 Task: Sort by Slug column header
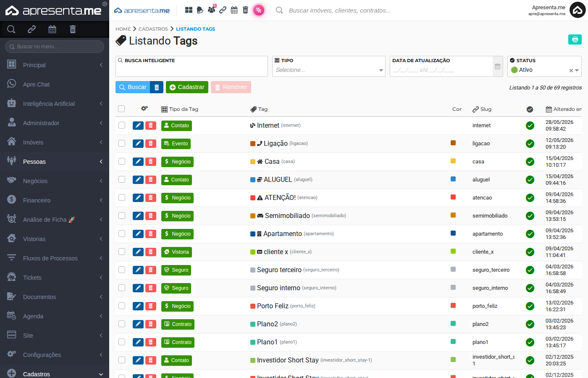[x=482, y=109]
